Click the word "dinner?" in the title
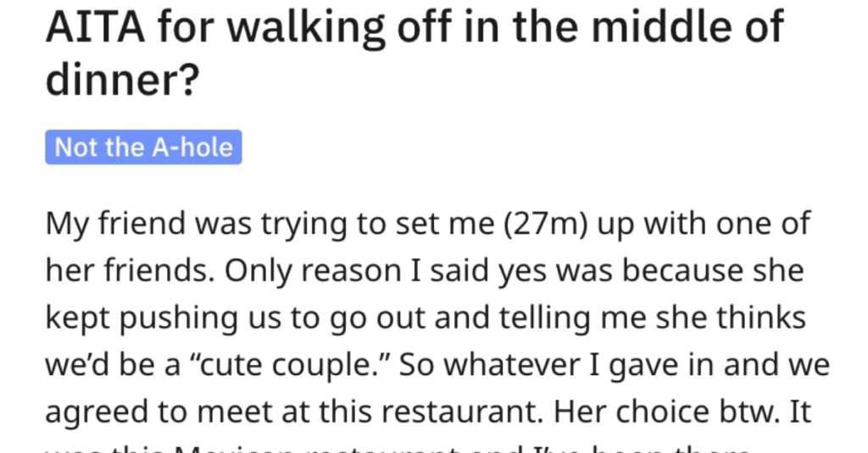Screen dimensions: 868x453 click(x=122, y=79)
